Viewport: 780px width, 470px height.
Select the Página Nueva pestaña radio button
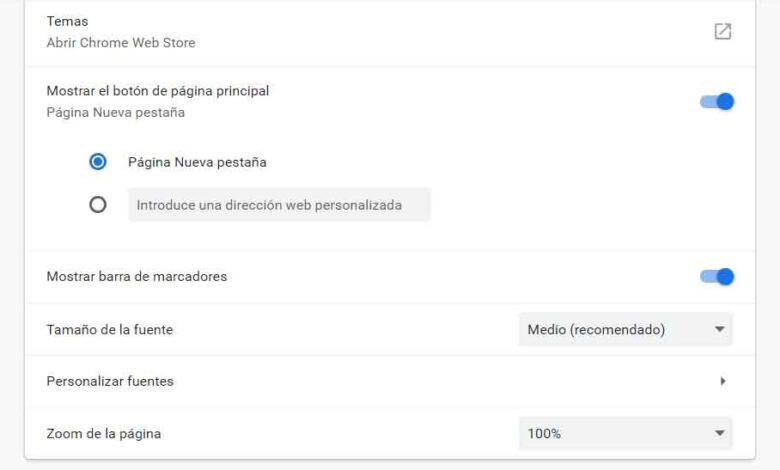98,162
